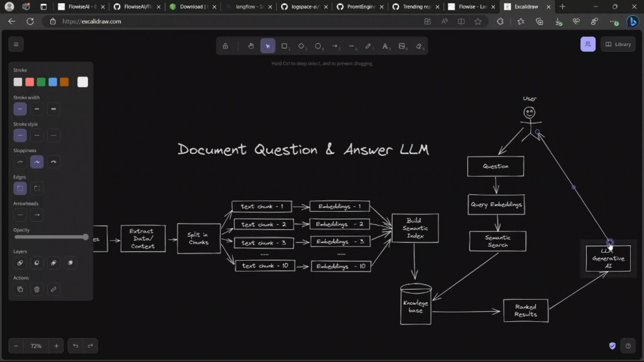Reset zoom via the 72% button

pos(36,346)
